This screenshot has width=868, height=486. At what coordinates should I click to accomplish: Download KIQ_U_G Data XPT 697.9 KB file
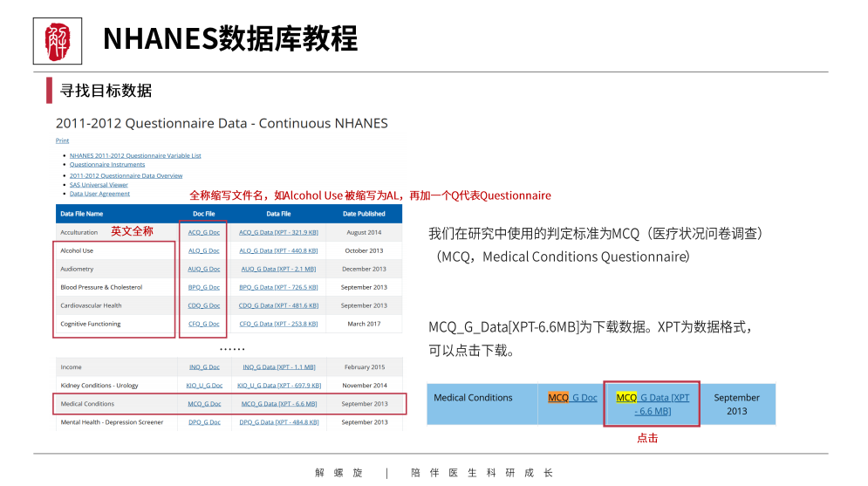279,386
